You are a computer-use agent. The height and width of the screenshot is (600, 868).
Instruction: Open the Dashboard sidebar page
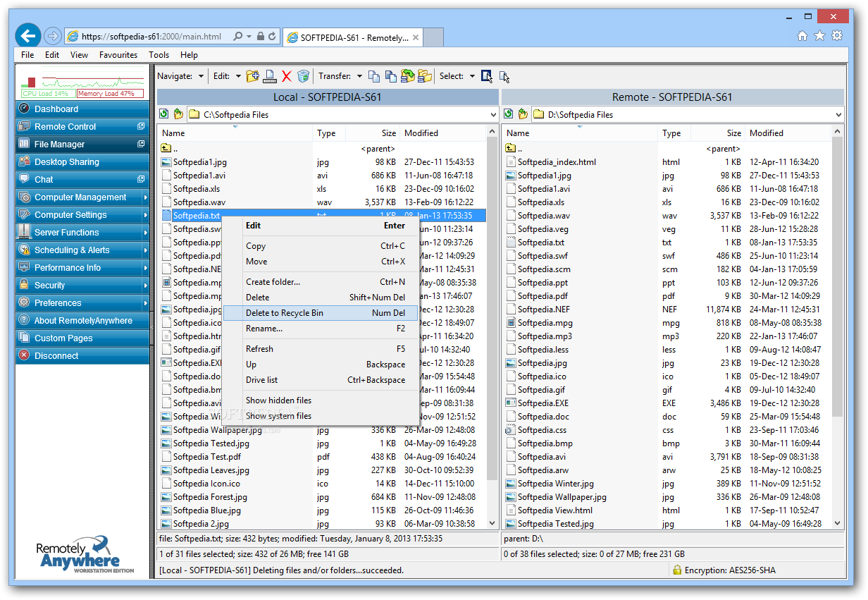click(82, 109)
